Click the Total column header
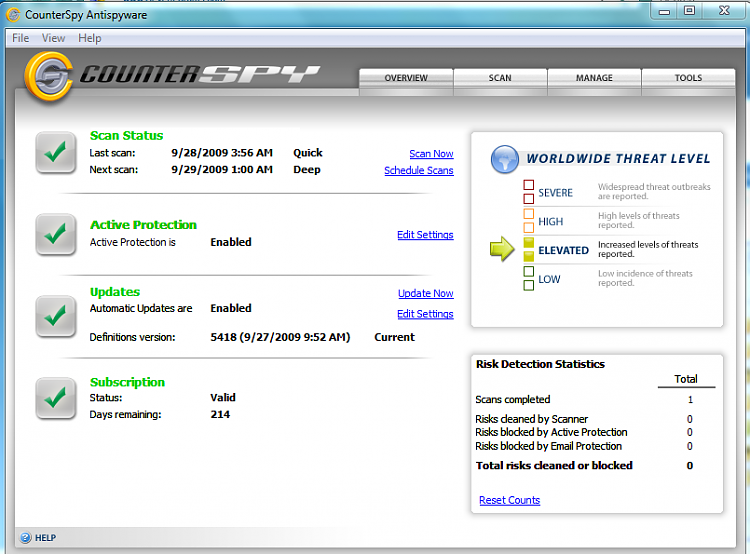The height and width of the screenshot is (554, 750). pos(686,379)
